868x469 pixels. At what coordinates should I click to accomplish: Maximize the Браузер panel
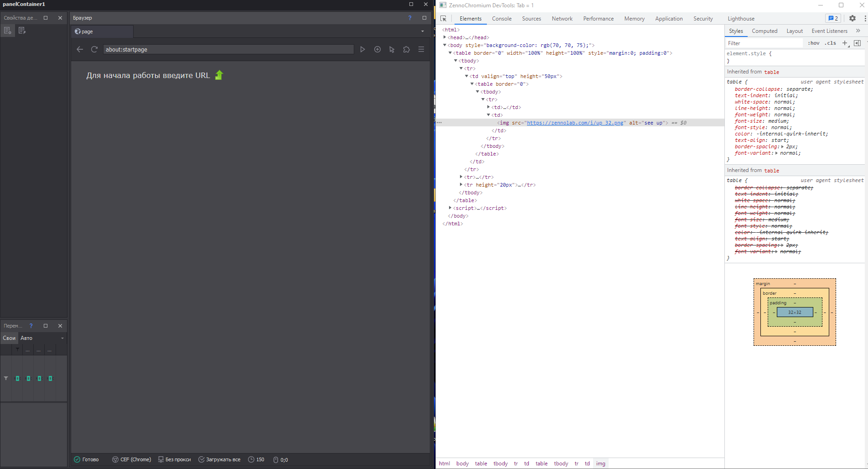tap(424, 18)
